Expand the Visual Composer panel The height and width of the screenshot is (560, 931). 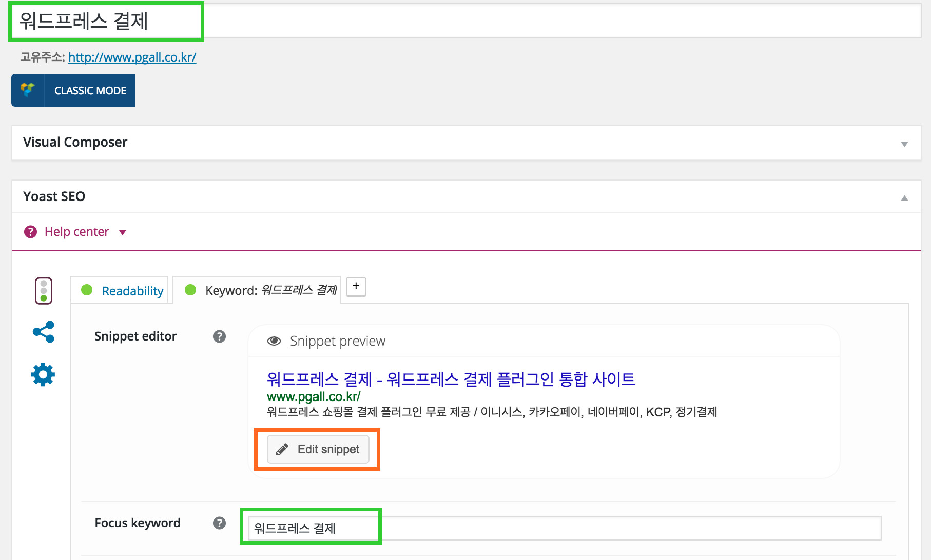[904, 144]
